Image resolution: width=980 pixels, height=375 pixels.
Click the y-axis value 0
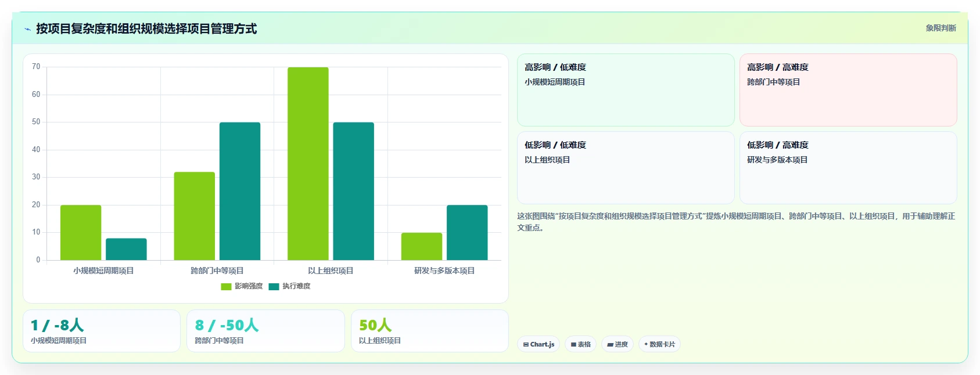click(x=38, y=260)
